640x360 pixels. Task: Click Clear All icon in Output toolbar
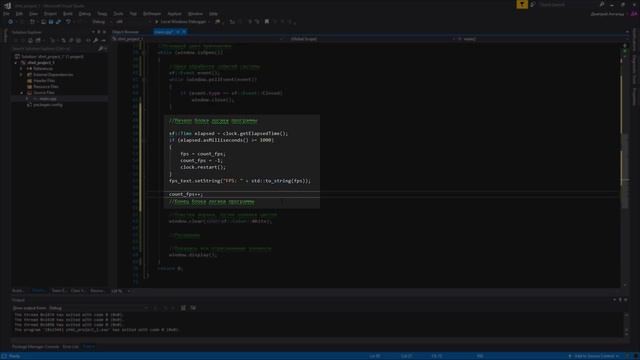click(183, 308)
